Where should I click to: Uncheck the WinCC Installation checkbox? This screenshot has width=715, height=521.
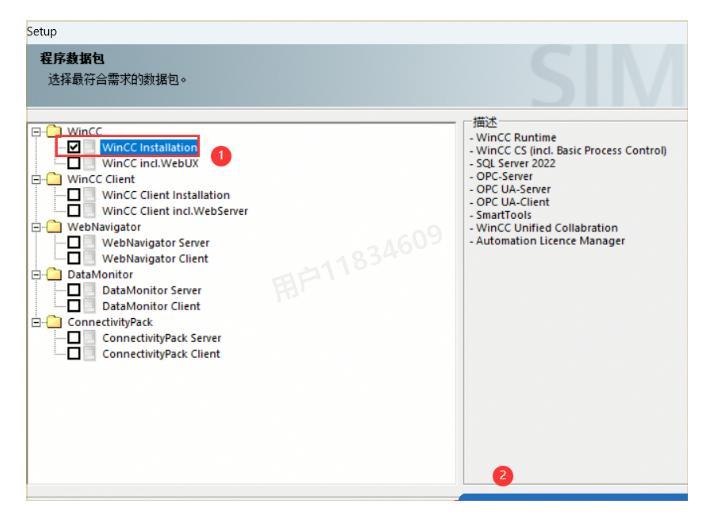pyautogui.click(x=73, y=148)
